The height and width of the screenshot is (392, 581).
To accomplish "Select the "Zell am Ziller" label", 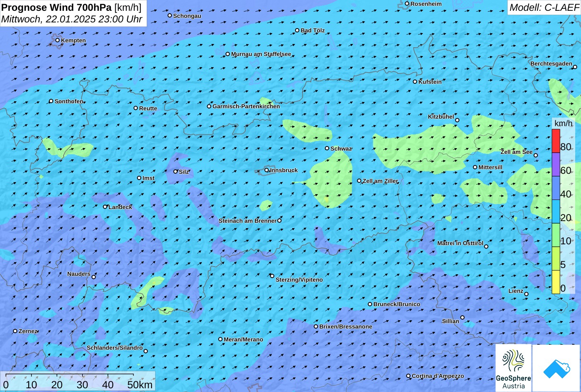I will coord(380,181).
